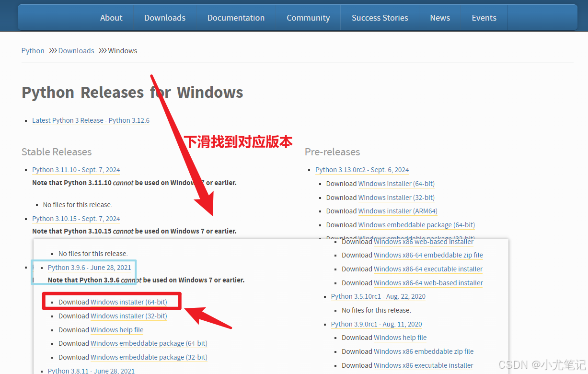
Task: Download Windows x86 executable installer
Action: click(x=424, y=365)
